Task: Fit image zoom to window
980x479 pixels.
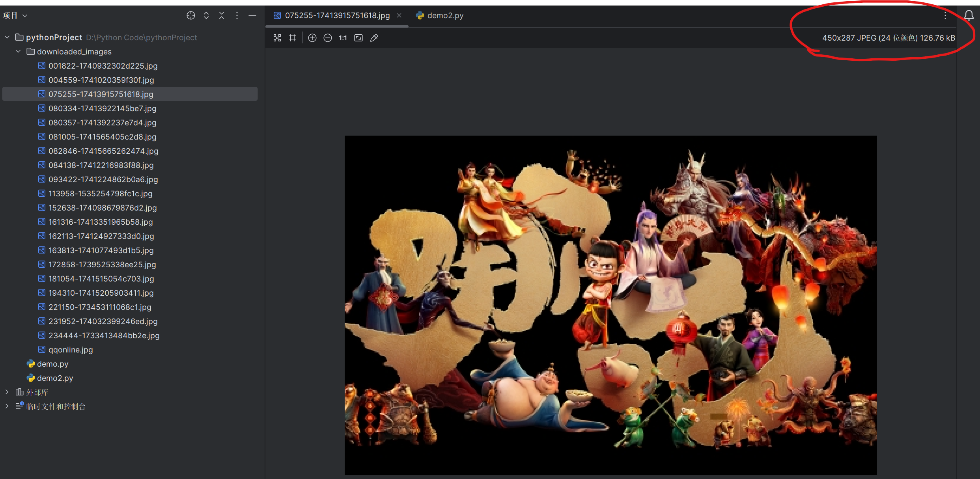Action: [358, 38]
